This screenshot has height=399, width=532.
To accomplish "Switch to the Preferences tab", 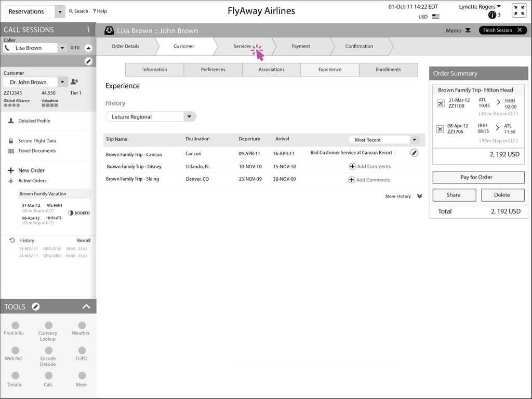I will (212, 69).
